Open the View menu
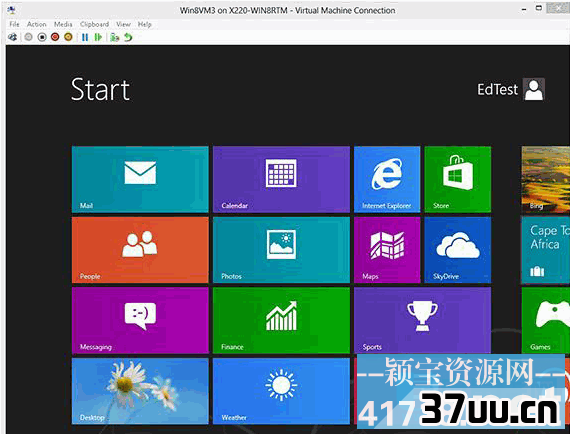 123,24
